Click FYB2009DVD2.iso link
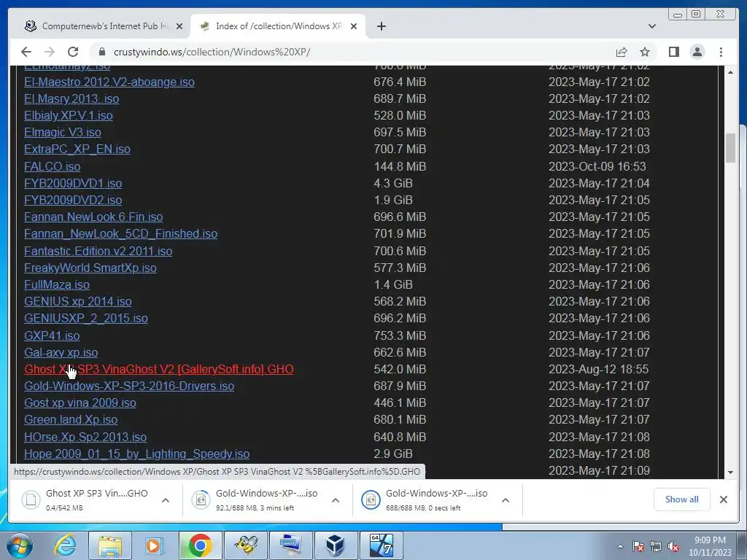Image resolution: width=747 pixels, height=560 pixels. point(73,200)
